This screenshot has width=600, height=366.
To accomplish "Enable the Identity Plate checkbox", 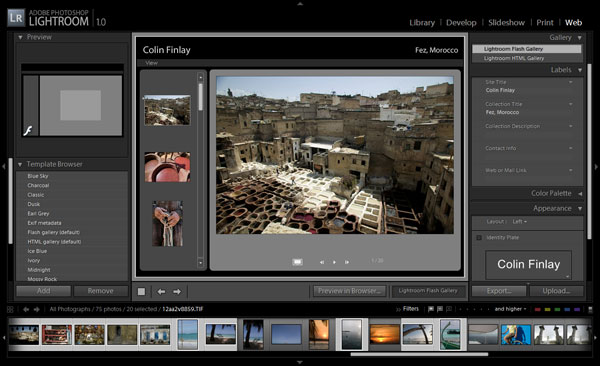I will (x=479, y=238).
